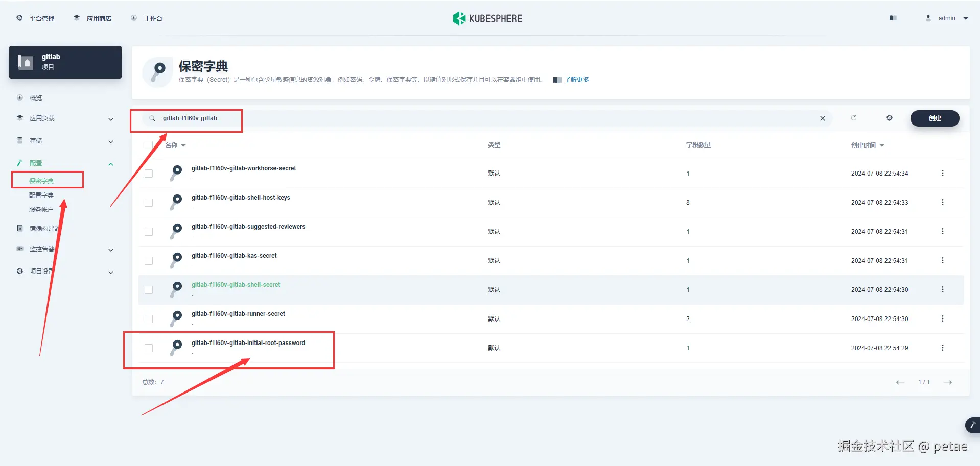The width and height of the screenshot is (980, 466).
Task: Click the KubeSphere logo
Action: pos(487,18)
